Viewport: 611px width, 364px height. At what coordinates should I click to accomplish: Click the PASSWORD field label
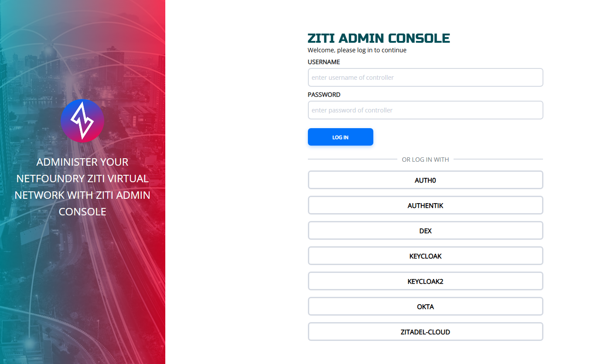[324, 95]
